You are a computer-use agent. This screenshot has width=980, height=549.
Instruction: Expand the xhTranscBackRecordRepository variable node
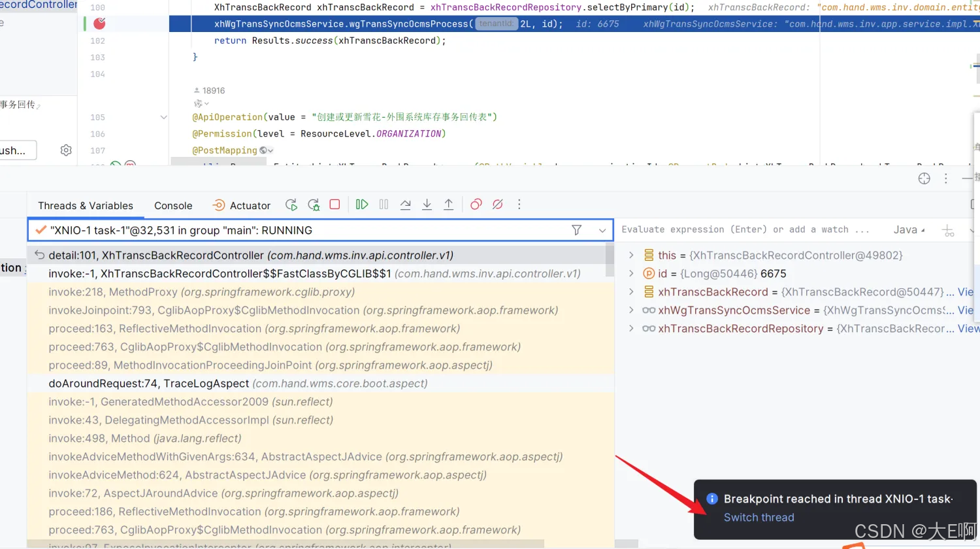(631, 329)
